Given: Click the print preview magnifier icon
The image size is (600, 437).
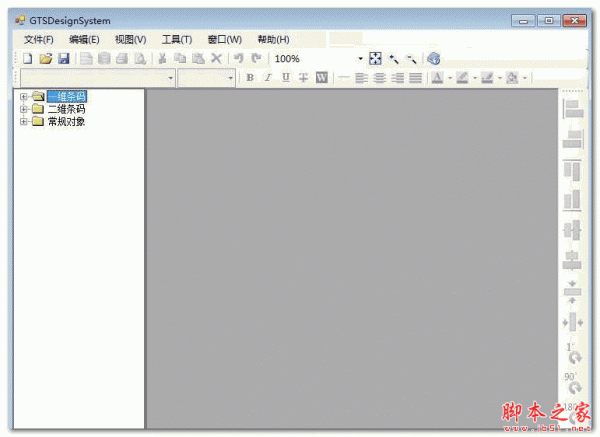Looking at the screenshot, I should (x=140, y=59).
